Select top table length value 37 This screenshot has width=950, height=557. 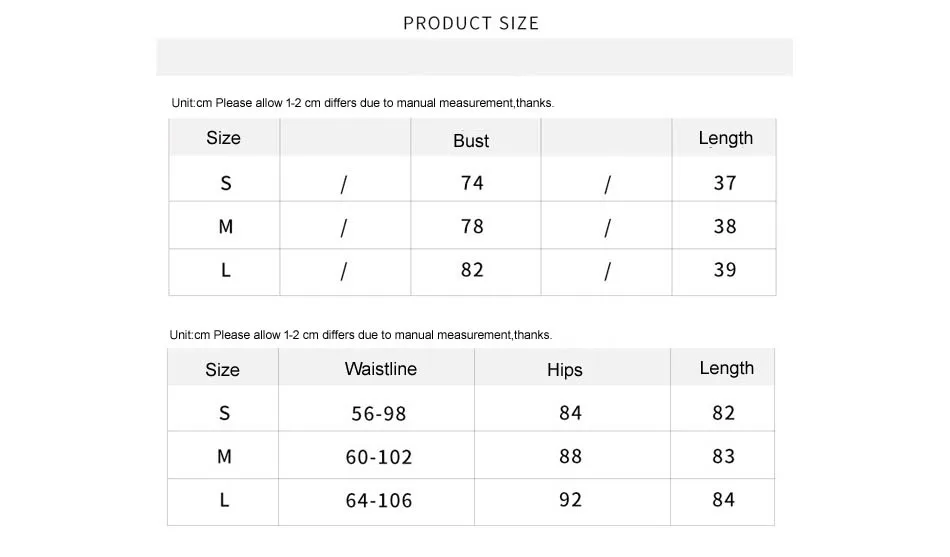[x=725, y=182]
